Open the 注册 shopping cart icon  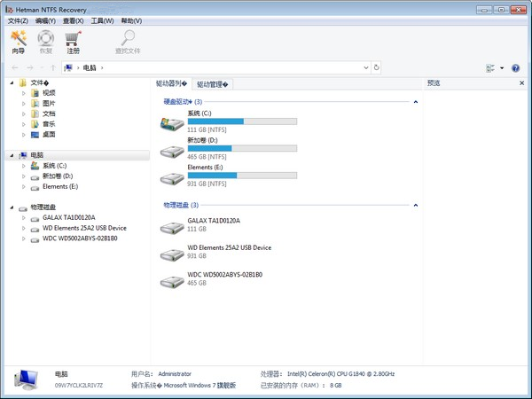73,38
